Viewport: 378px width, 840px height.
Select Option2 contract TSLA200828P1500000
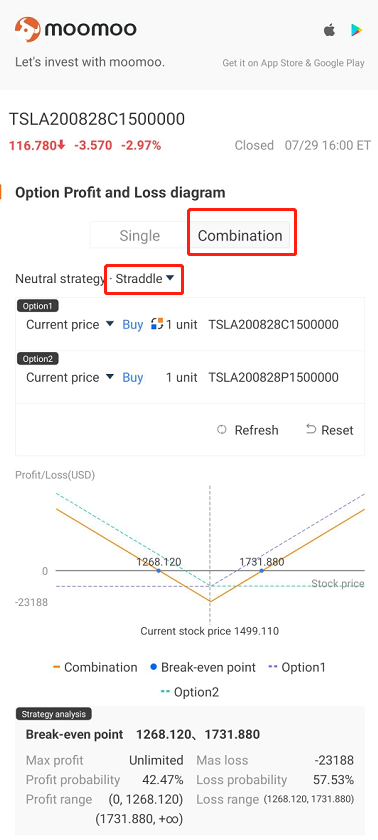point(274,377)
